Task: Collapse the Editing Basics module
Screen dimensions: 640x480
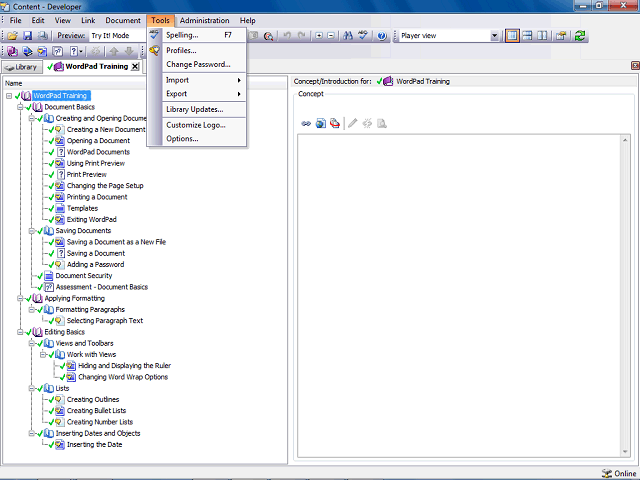Action: (20, 332)
